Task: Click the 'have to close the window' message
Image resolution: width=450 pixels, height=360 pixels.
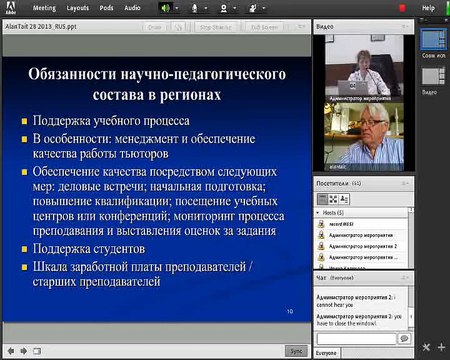Action: click(x=359, y=320)
